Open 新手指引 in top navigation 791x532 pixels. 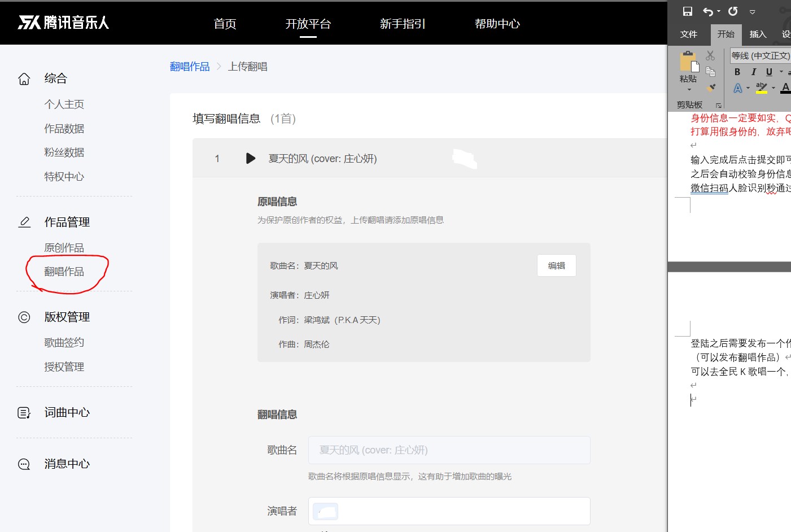click(x=403, y=24)
